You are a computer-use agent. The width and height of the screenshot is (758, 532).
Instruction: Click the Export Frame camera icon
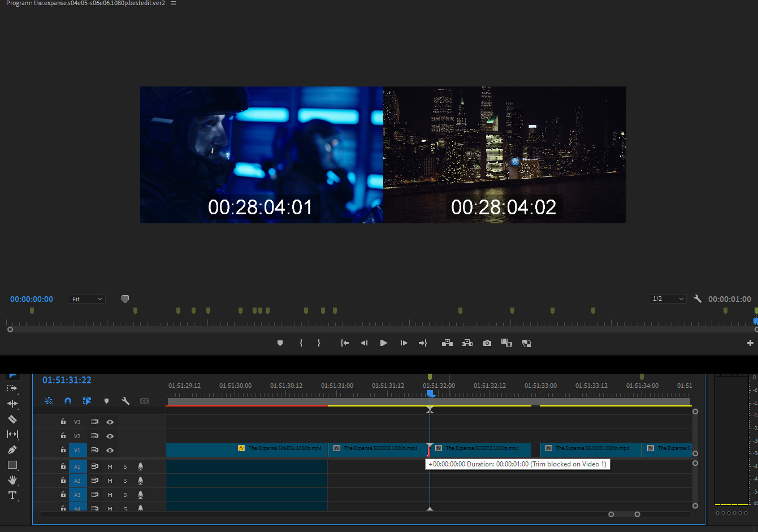click(x=487, y=343)
